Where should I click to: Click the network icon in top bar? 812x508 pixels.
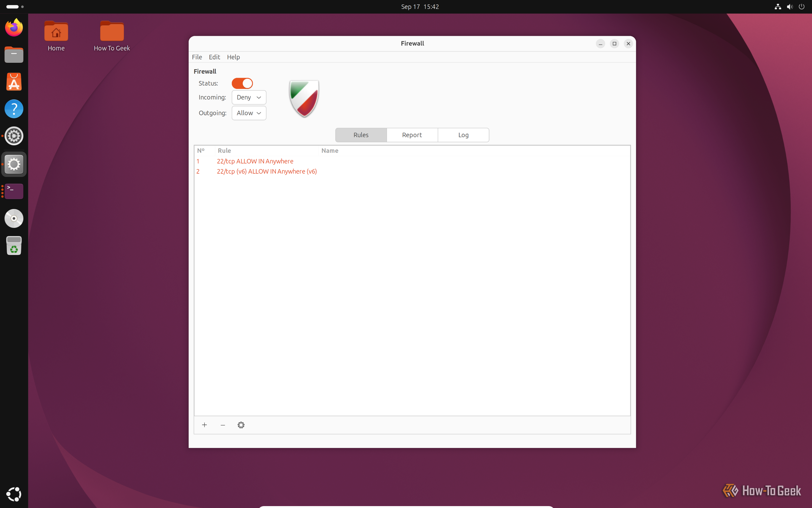pos(778,7)
